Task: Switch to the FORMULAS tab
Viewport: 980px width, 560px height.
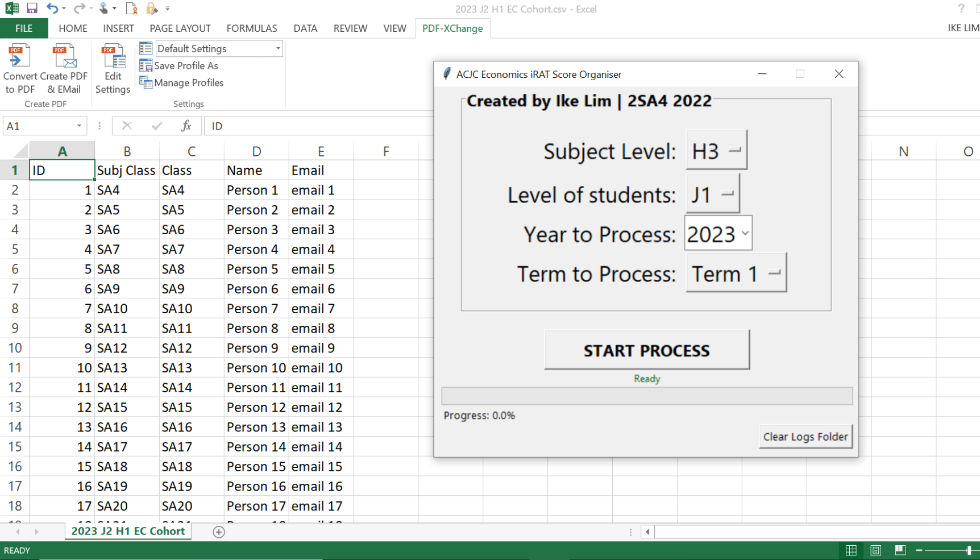Action: coord(252,28)
